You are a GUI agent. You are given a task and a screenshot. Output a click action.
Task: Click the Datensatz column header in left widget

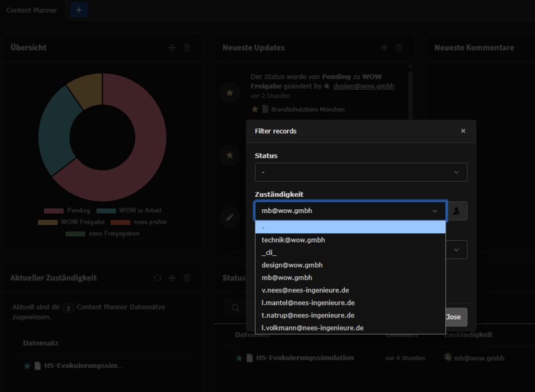click(41, 343)
